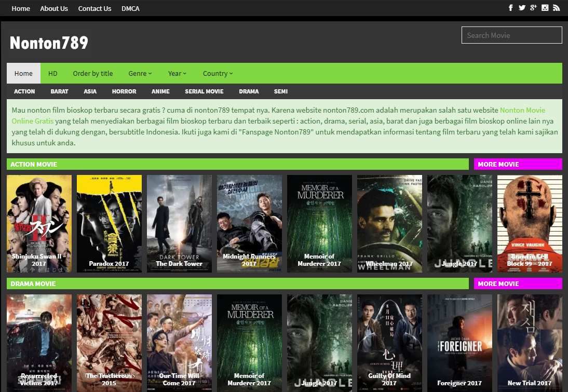The width and height of the screenshot is (568, 392).
Task: Open the Brawl in Cell Block 99 poster
Action: point(530,224)
